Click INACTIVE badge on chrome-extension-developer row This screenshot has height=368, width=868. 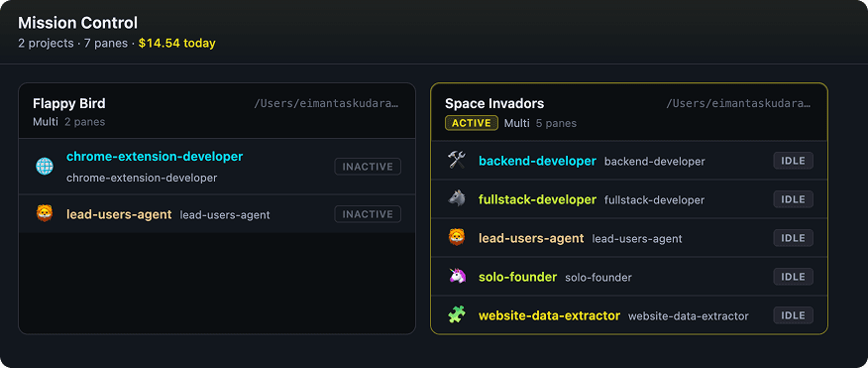pyautogui.click(x=368, y=167)
